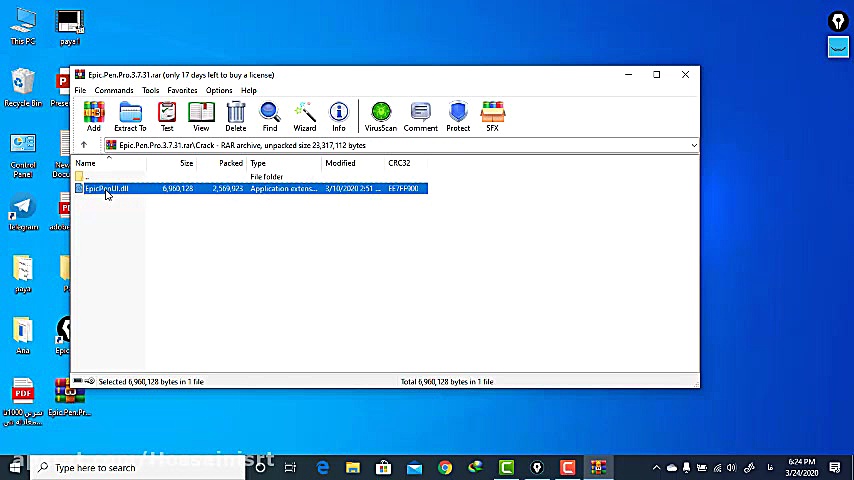Click the drive icon in status bar
This screenshot has height=480, width=854.
78,381
